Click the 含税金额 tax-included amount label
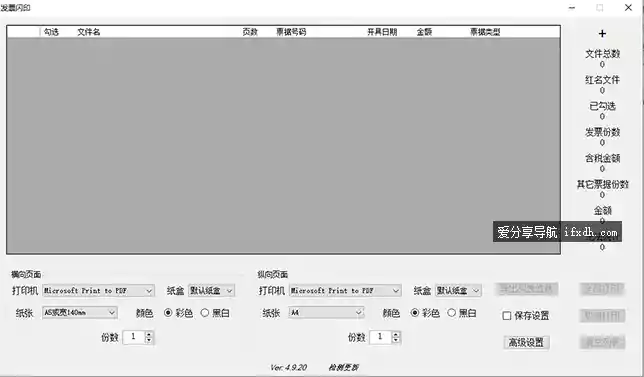The width and height of the screenshot is (644, 377). [x=603, y=159]
